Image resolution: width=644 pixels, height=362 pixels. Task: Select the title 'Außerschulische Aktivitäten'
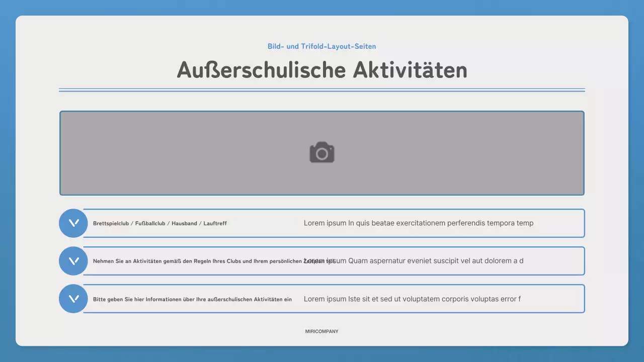pos(321,70)
